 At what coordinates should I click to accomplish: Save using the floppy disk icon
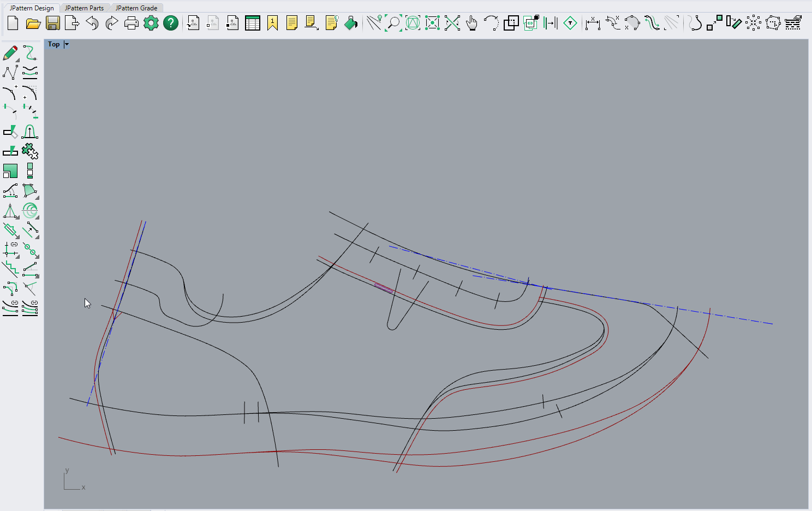[53, 23]
